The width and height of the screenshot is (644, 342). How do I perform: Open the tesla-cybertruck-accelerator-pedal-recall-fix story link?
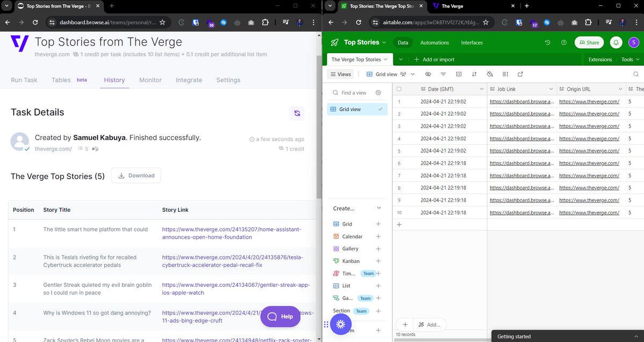coord(232,261)
